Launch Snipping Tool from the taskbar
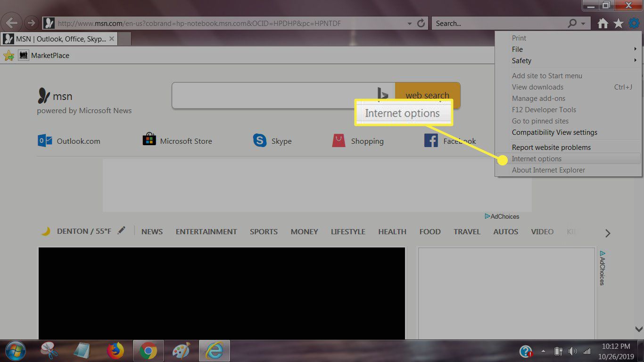The width and height of the screenshot is (644, 362). [49, 351]
